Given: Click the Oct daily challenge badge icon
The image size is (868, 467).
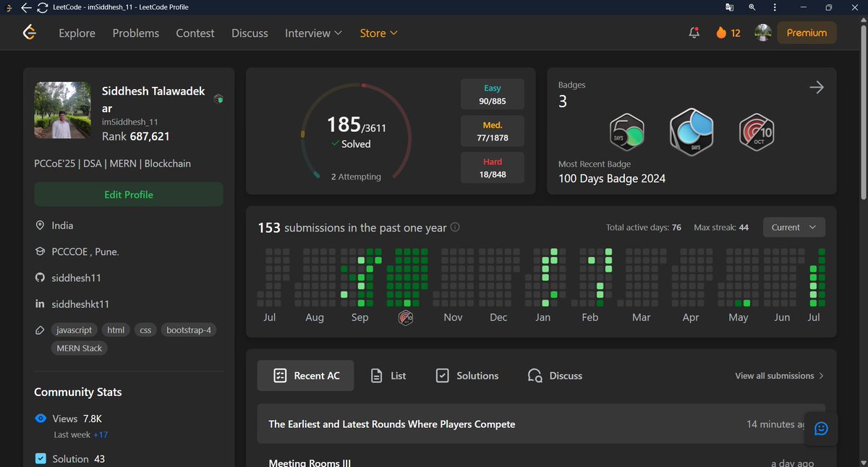Looking at the screenshot, I should click(x=757, y=131).
